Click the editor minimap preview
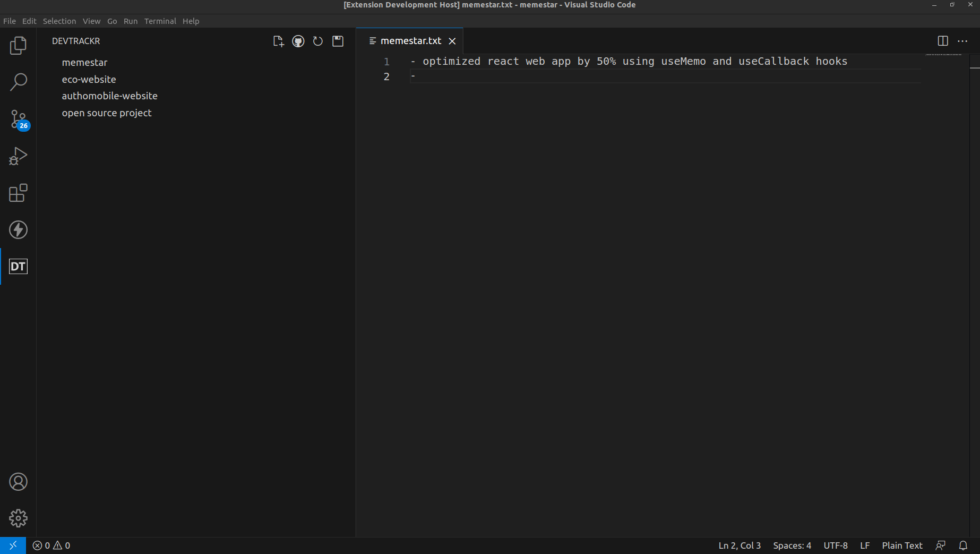Screen dimensions: 980x554 point(944,55)
